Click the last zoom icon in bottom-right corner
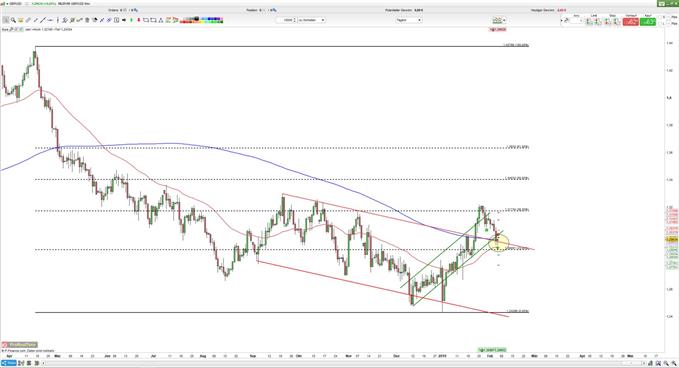The image size is (679, 368). click(x=674, y=363)
